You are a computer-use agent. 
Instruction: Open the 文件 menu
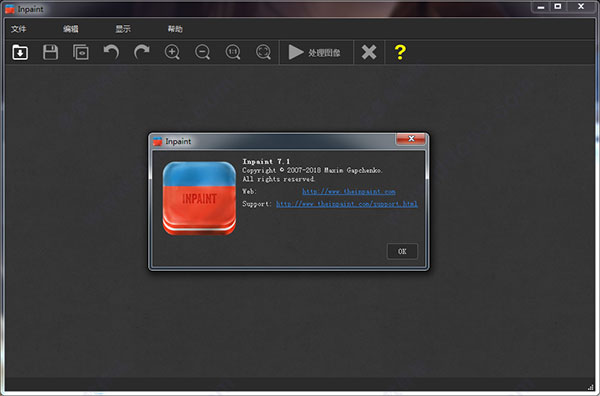click(x=18, y=29)
